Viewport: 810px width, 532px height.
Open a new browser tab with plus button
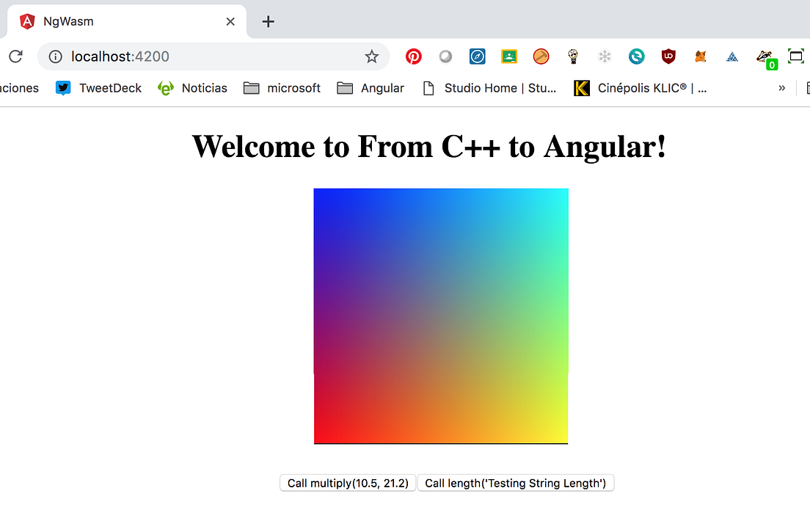click(267, 21)
